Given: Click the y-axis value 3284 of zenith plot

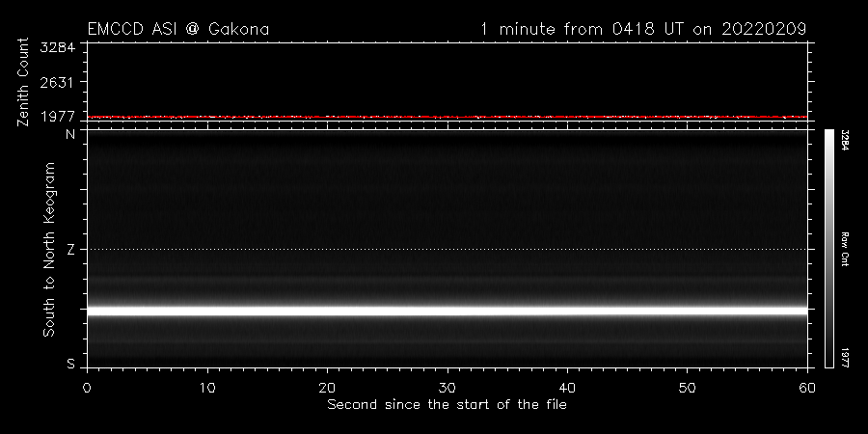Looking at the screenshot, I should tap(57, 47).
